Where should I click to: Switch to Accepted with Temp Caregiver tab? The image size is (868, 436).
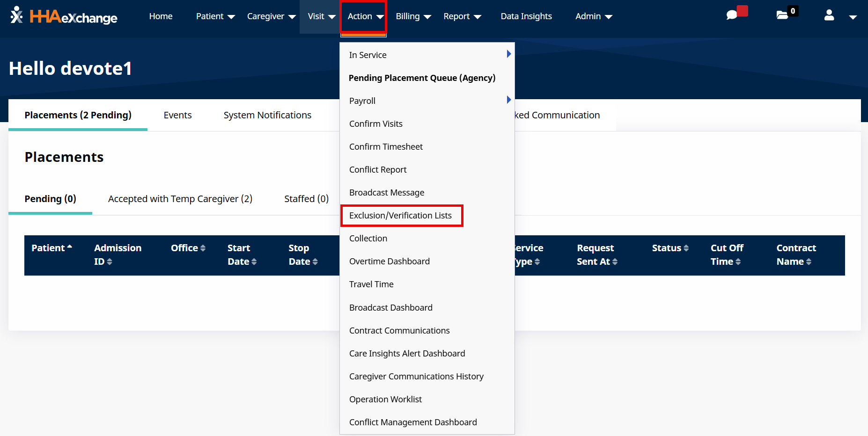tap(180, 199)
